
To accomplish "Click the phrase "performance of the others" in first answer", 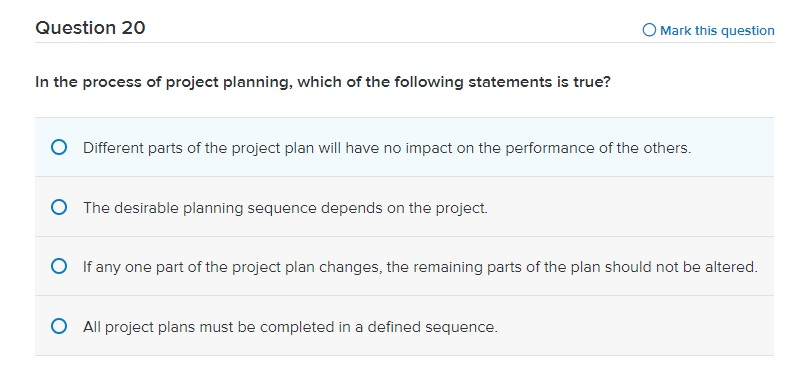I will click(597, 148).
